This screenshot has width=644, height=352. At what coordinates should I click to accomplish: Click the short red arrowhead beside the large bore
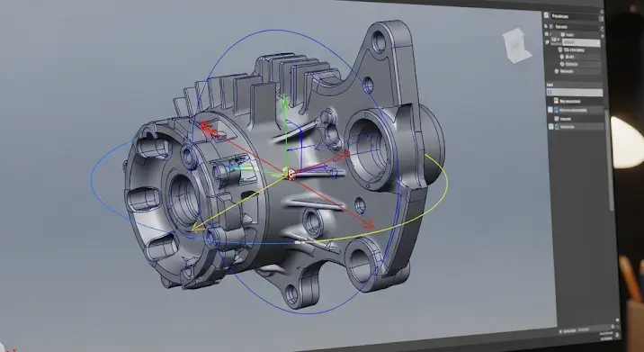point(344,156)
